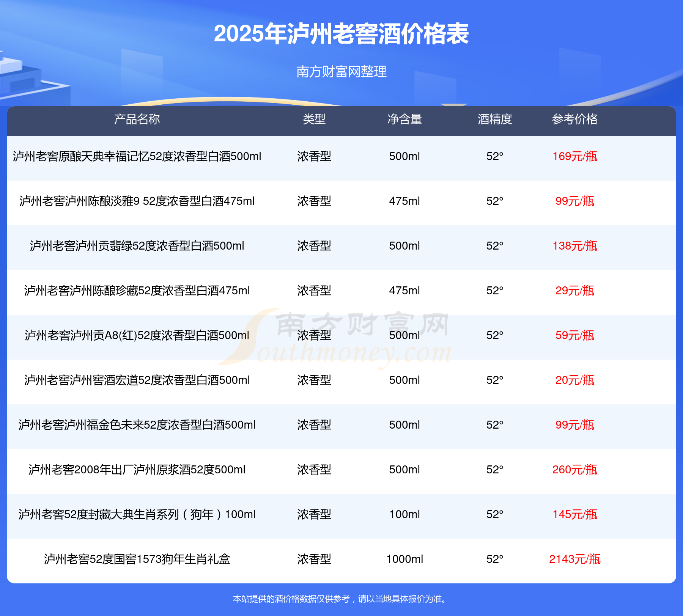
Task: Select the "参考价格" column header
Action: 575,119
